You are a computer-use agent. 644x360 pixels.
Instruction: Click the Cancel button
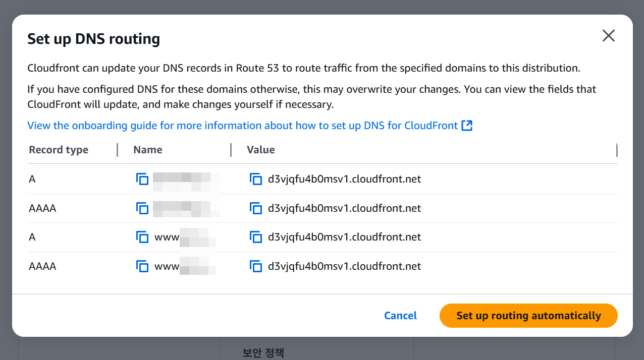(x=400, y=316)
